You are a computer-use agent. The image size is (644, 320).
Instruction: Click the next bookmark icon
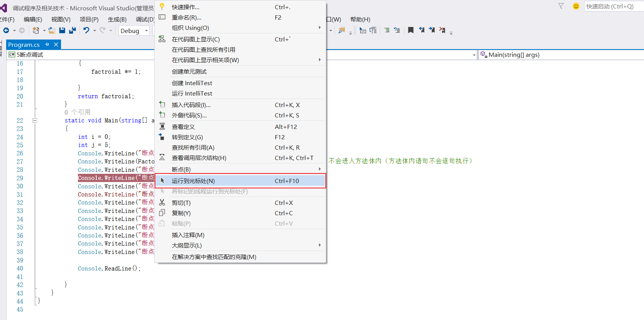[432, 30]
